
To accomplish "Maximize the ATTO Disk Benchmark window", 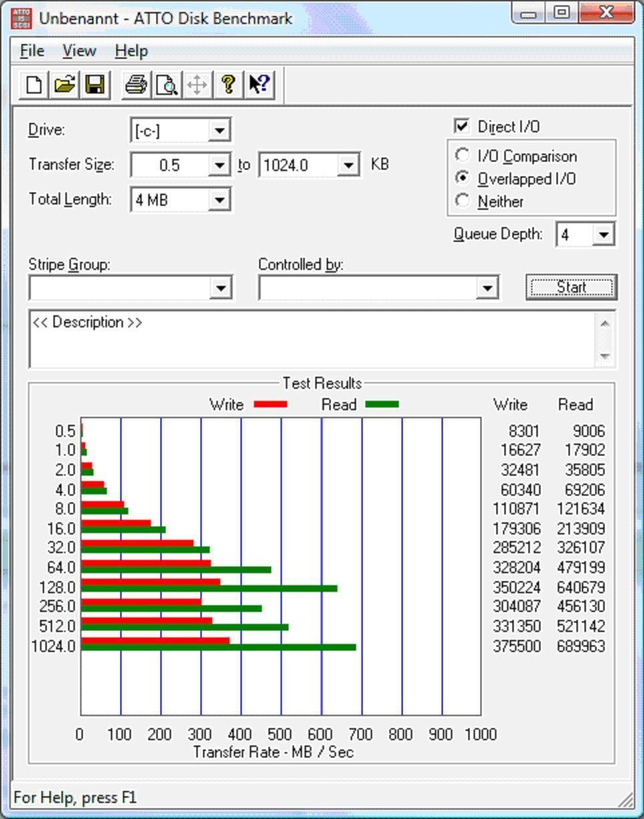I will tap(562, 13).
